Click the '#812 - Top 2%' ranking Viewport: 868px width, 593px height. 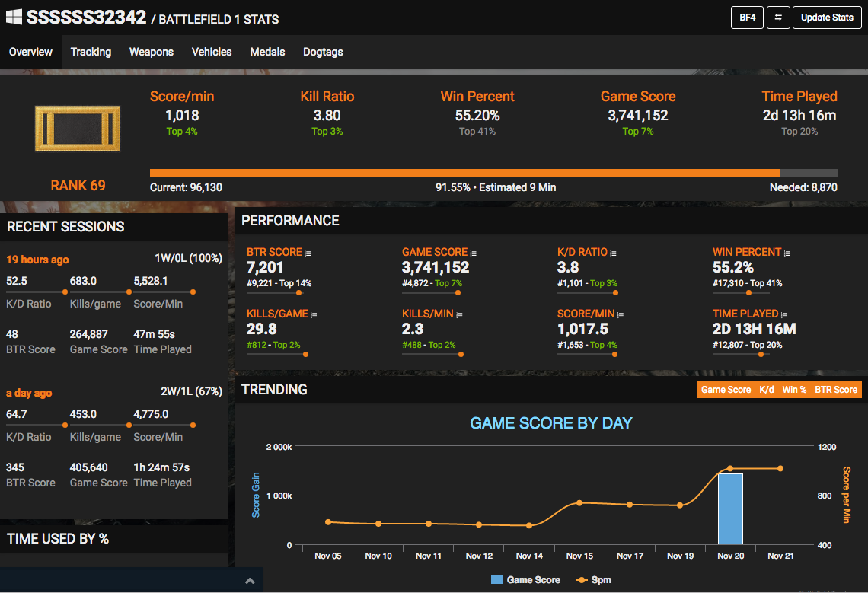[x=273, y=345]
